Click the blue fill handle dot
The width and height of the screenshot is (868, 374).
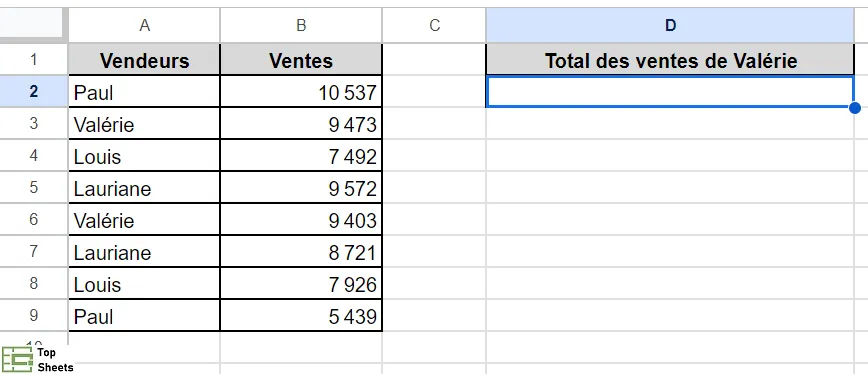(x=854, y=107)
